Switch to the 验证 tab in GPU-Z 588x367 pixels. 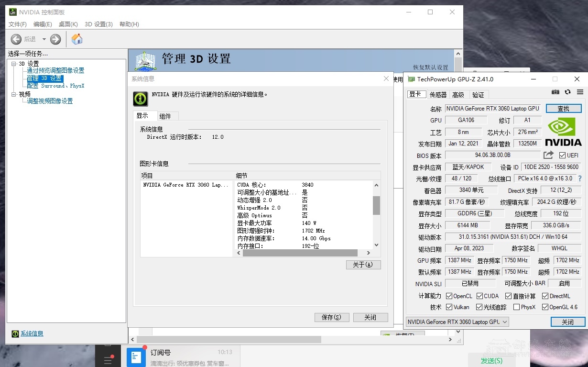(478, 95)
